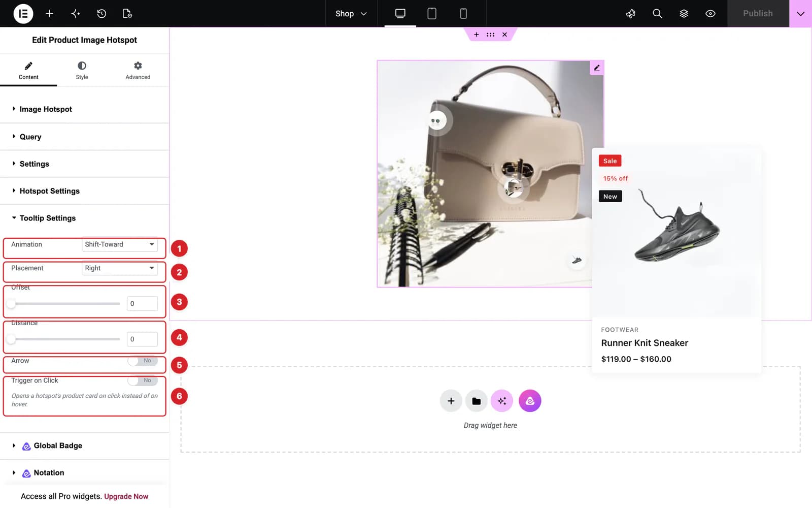Switch to the Advanced tab
The width and height of the screenshot is (812, 508).
[138, 71]
